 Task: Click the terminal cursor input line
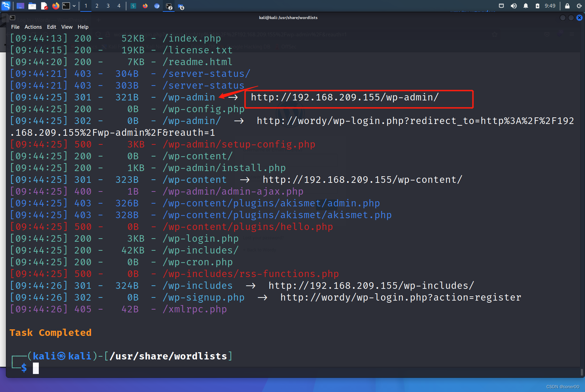pyautogui.click(x=36, y=368)
